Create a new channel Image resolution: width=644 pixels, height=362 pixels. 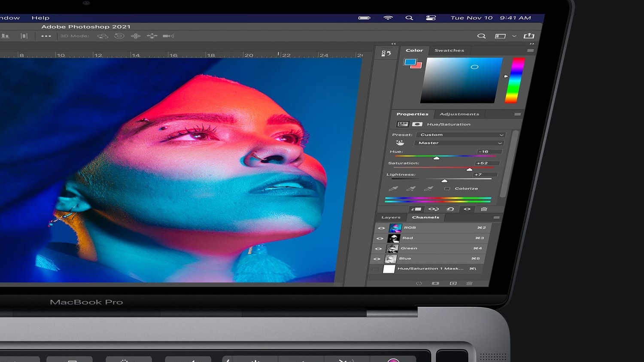click(x=453, y=283)
